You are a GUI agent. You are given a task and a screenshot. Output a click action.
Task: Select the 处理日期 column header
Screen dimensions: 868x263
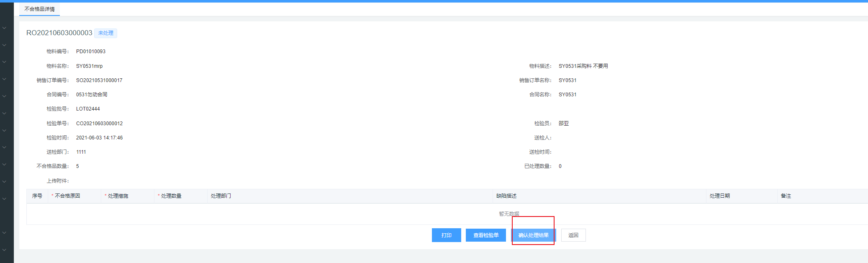[x=719, y=196]
